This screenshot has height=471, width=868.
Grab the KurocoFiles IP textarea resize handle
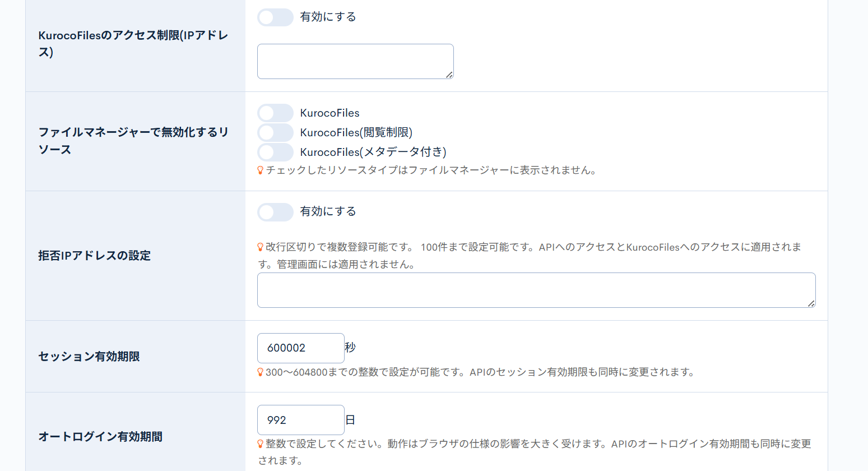tap(449, 75)
